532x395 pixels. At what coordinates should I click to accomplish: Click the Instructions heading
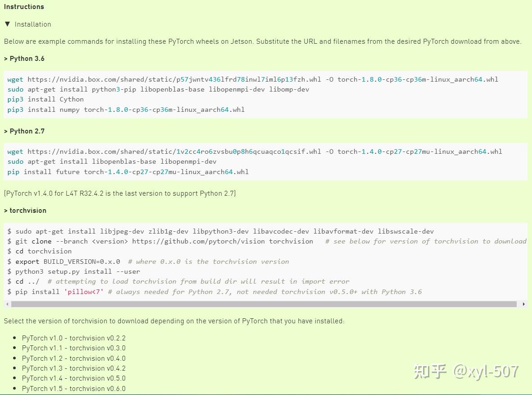pos(24,7)
